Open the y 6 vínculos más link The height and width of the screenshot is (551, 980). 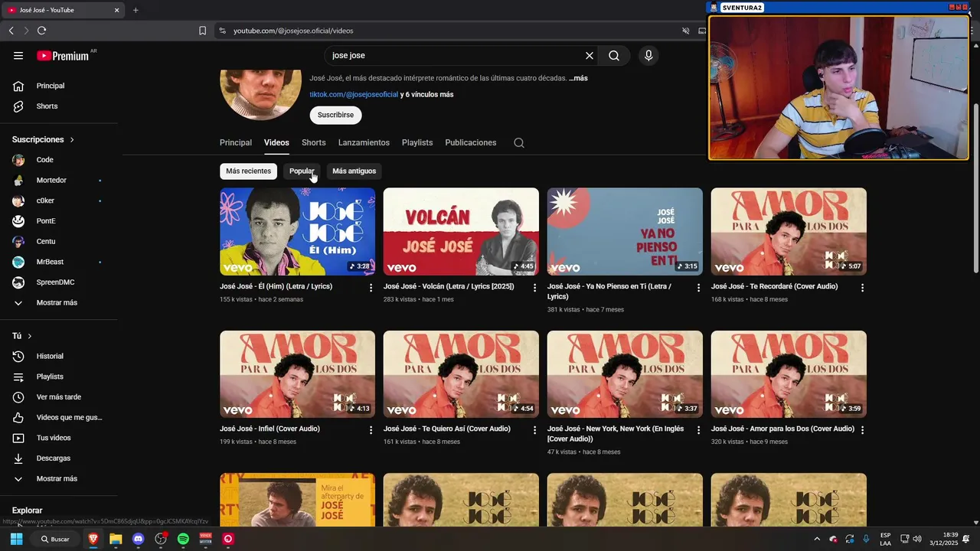click(427, 95)
